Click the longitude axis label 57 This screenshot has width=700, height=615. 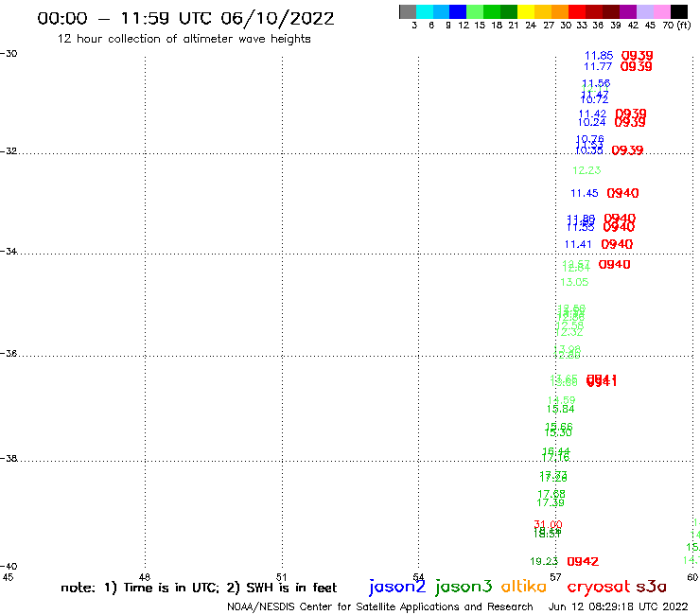click(555, 577)
